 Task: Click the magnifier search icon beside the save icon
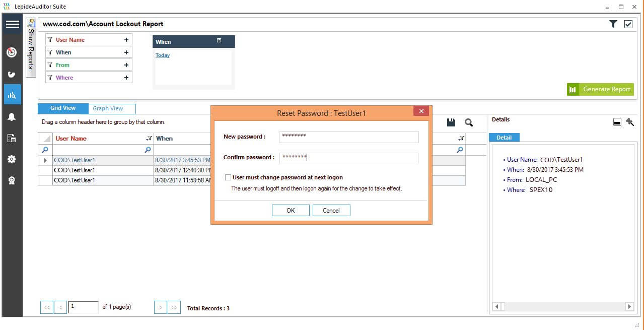click(469, 122)
